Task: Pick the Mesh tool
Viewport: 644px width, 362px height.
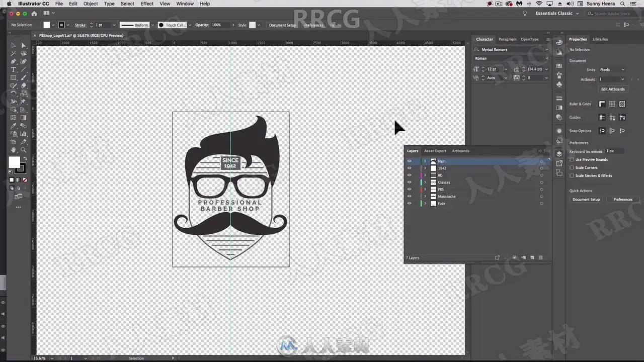Action: 14,118
